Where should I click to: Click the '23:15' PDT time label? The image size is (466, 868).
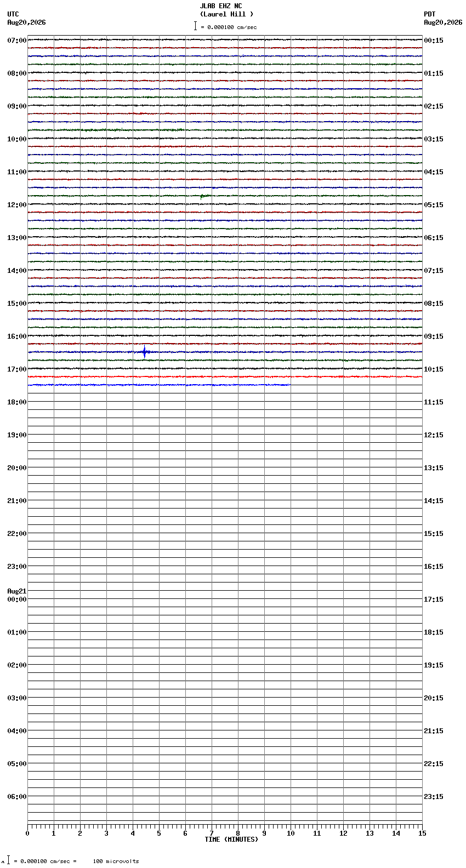(x=434, y=797)
